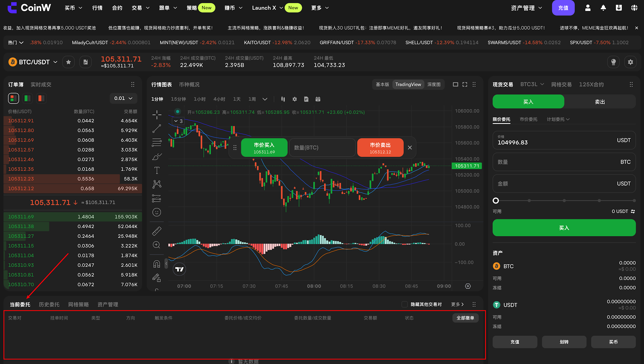Image resolution: width=644 pixels, height=364 pixels.
Task: Switch to the Buy toggle in spot panel
Action: point(528,102)
